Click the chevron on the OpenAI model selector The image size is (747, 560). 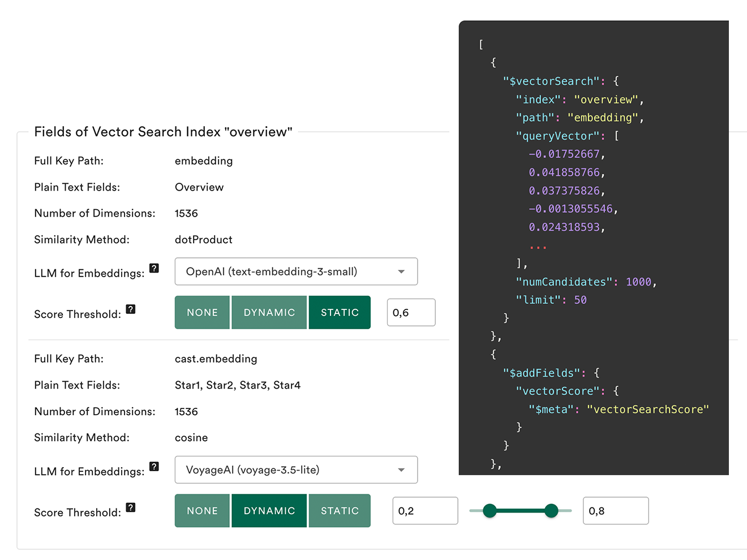pyautogui.click(x=402, y=272)
